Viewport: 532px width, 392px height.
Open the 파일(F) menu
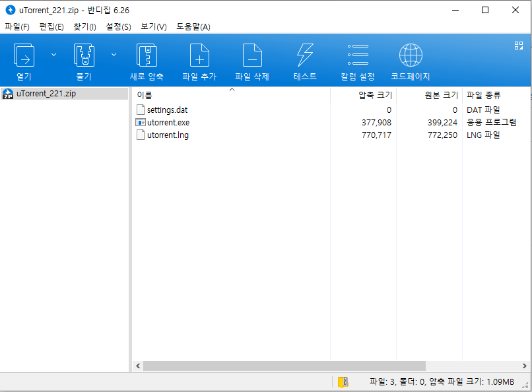click(x=17, y=27)
